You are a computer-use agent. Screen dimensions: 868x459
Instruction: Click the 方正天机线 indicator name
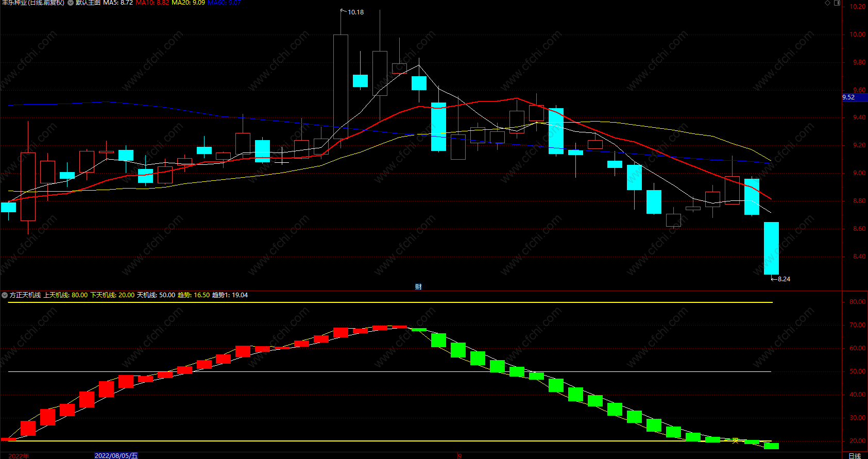[x=25, y=295]
